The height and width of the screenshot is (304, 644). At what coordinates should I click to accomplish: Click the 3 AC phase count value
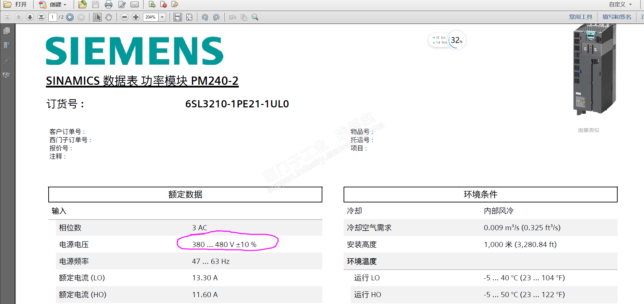coord(199,228)
